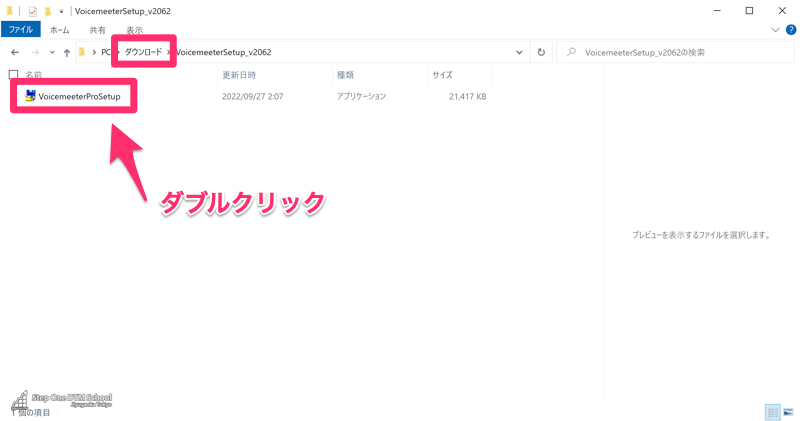
Task: Click the New folder icon in Quick Access Toolbar
Action: [x=47, y=11]
